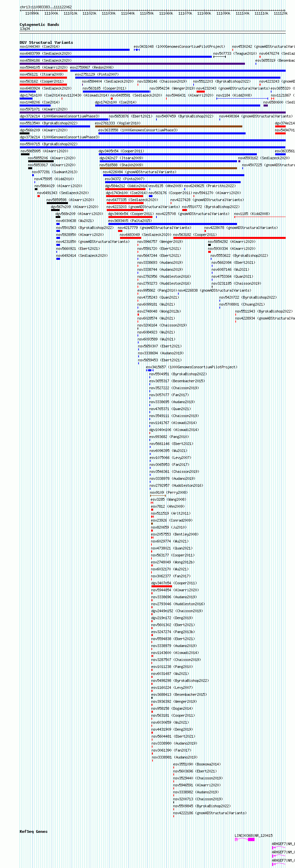Click esv34372 (Pinto2007) label
The height and width of the screenshot is (868, 295).
point(125,179)
